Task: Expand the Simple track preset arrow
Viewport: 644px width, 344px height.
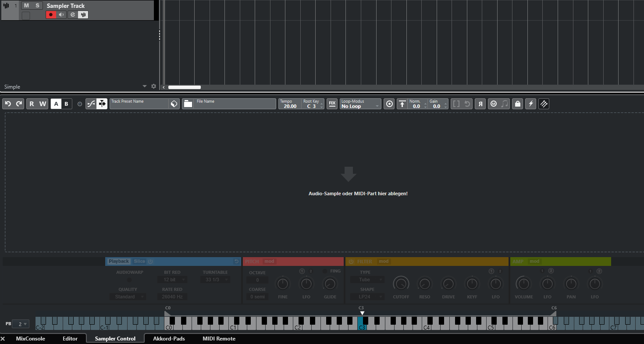Action: 145,86
